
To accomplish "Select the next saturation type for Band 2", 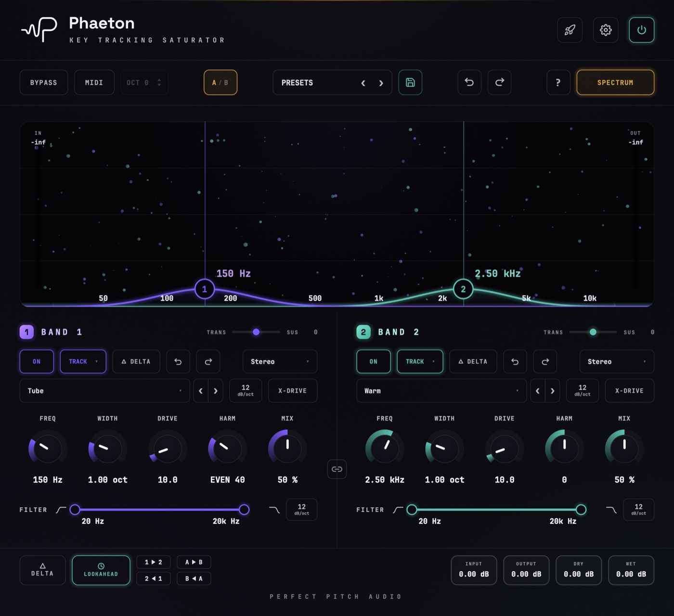I will (x=553, y=391).
